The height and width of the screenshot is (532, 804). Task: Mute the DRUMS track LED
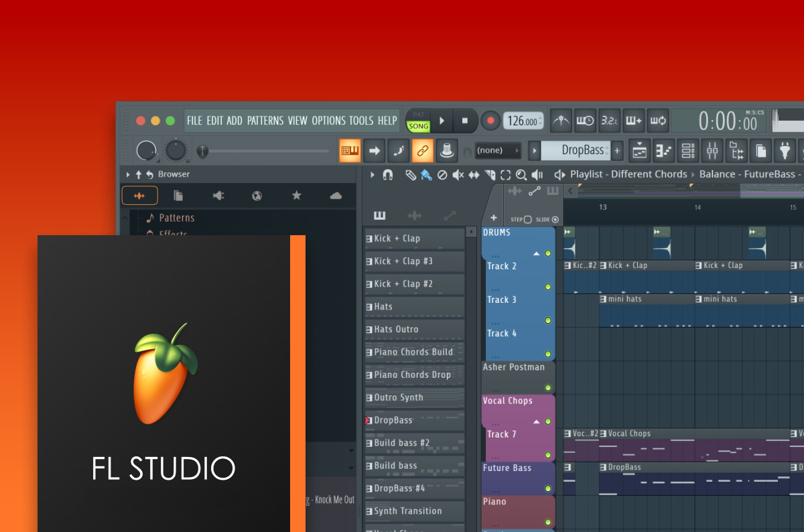point(547,253)
